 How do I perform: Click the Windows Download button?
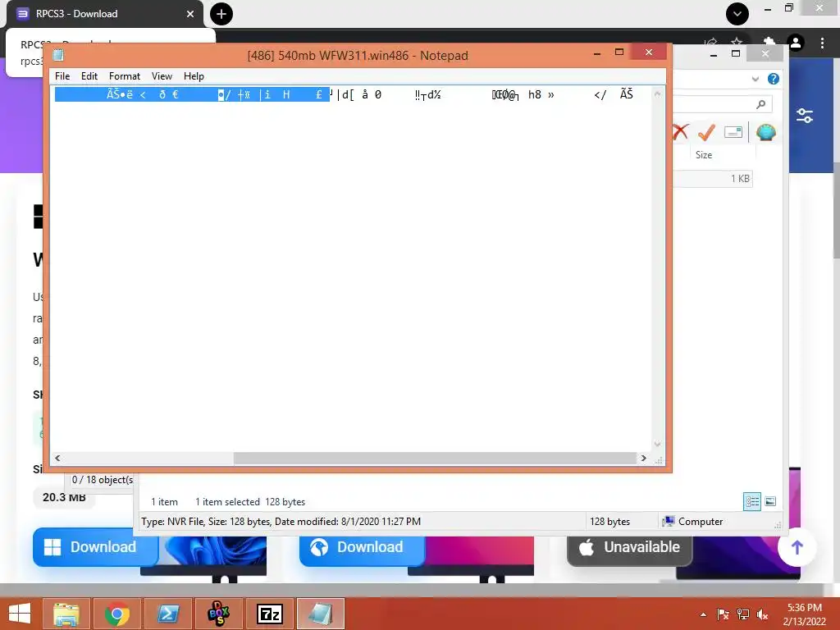tap(95, 547)
